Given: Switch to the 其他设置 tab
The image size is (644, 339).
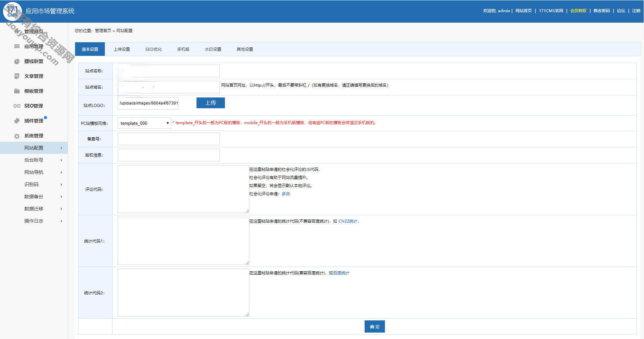Looking at the screenshot, I should (x=245, y=49).
